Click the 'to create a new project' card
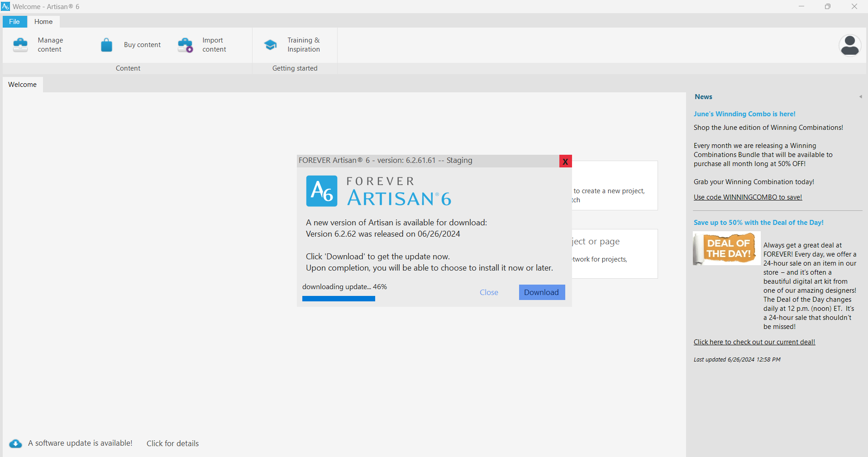The image size is (868, 457). click(615, 186)
